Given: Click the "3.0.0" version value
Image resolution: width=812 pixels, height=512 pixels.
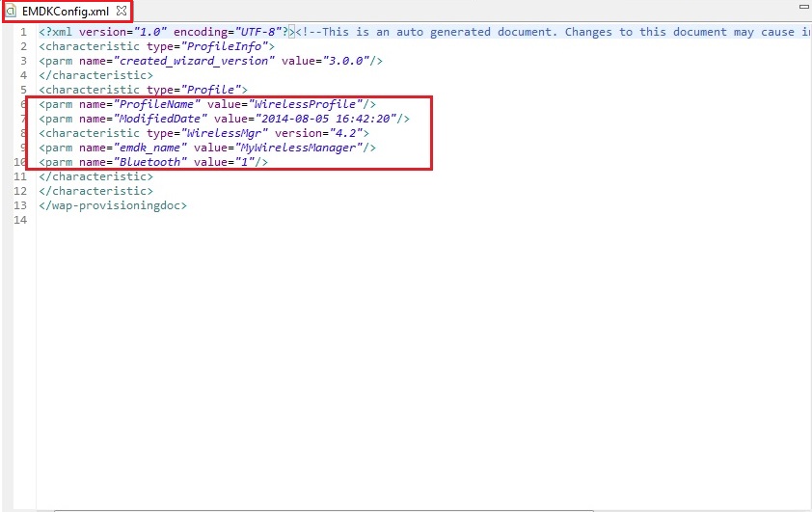Looking at the screenshot, I should pyautogui.click(x=348, y=61).
